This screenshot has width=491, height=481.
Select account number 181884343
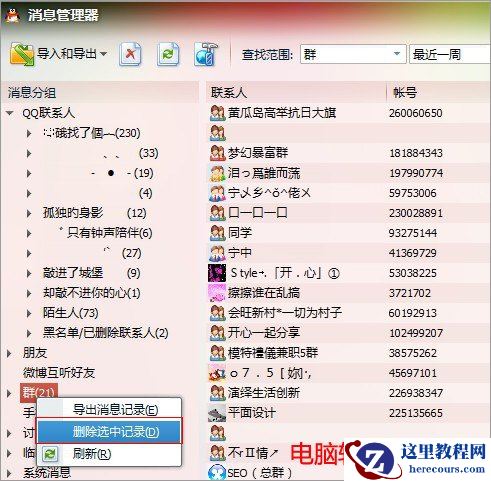coord(416,153)
